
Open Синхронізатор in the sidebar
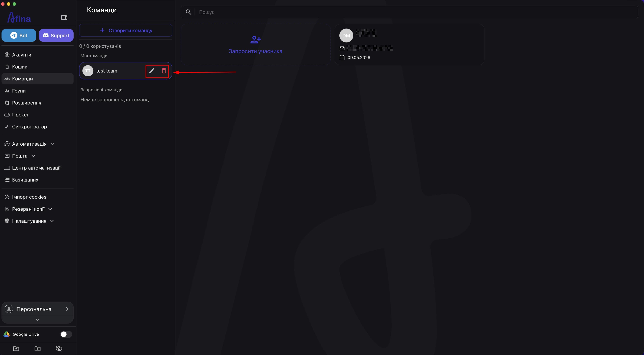(38, 127)
